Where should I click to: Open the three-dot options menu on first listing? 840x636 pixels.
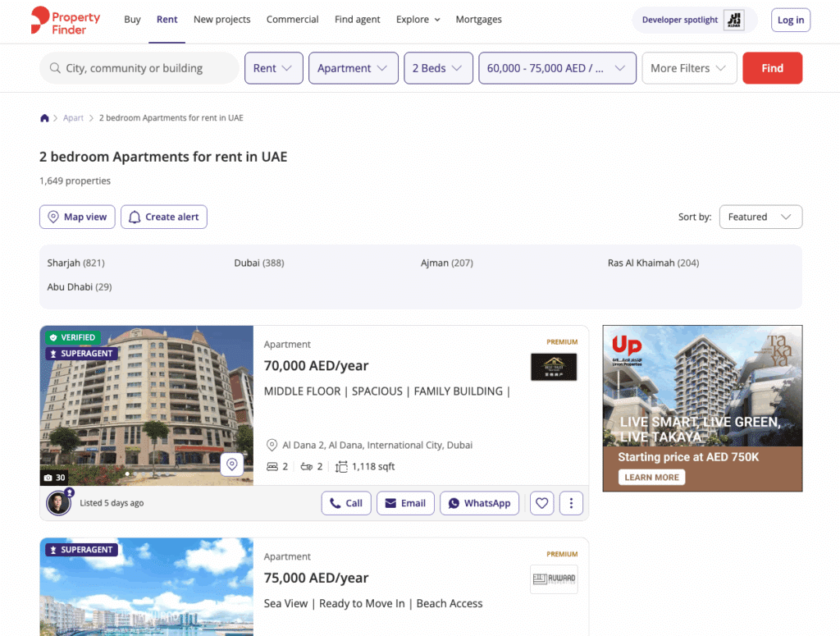pos(571,502)
